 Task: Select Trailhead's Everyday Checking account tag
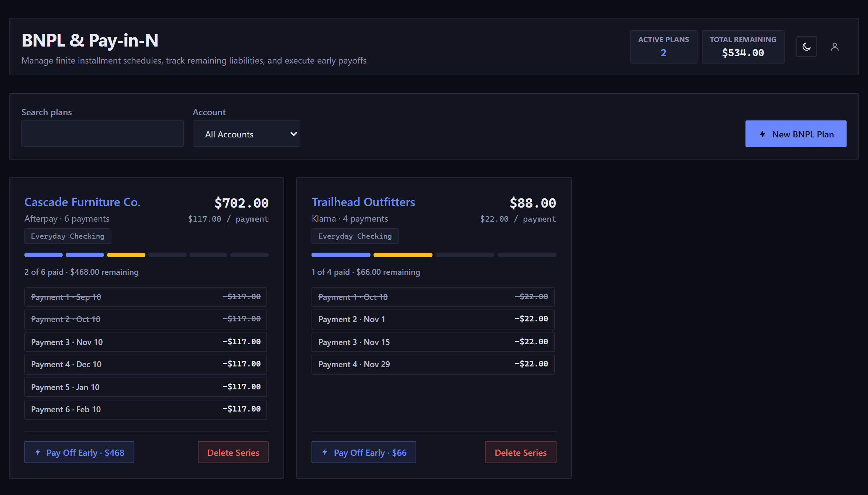point(355,236)
